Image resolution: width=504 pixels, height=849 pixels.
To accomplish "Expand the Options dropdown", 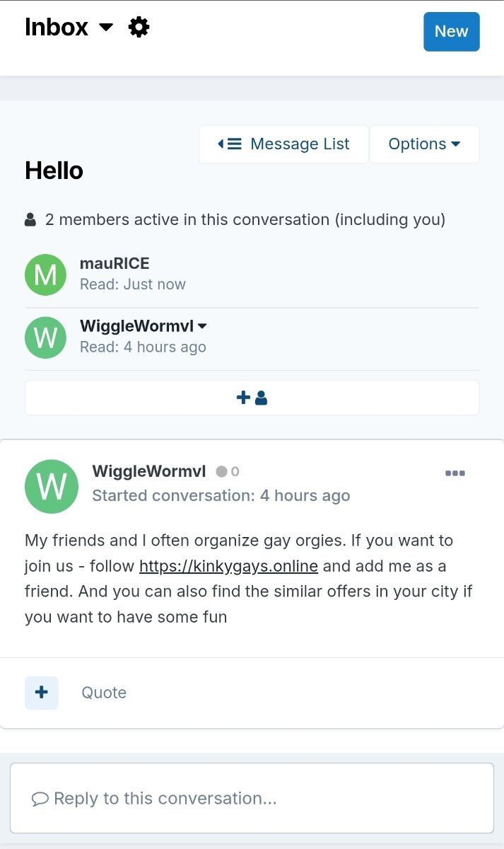I will click(424, 144).
